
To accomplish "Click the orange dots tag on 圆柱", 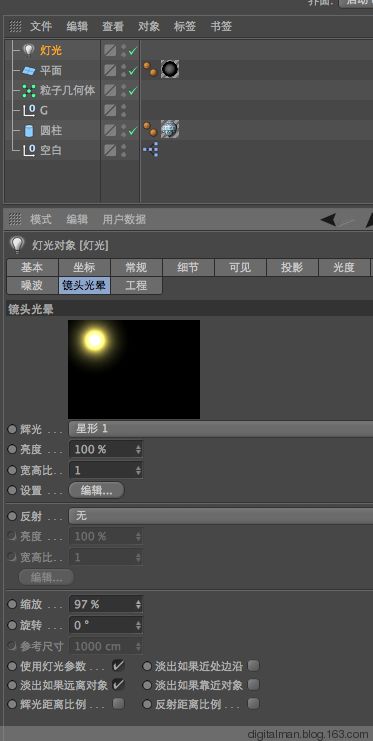I will pyautogui.click(x=150, y=129).
